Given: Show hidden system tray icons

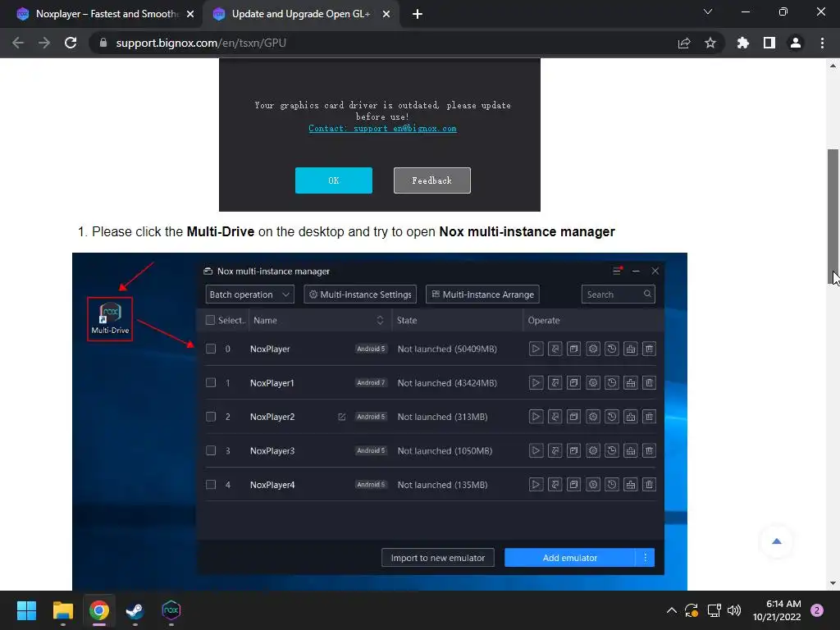Looking at the screenshot, I should pos(671,610).
